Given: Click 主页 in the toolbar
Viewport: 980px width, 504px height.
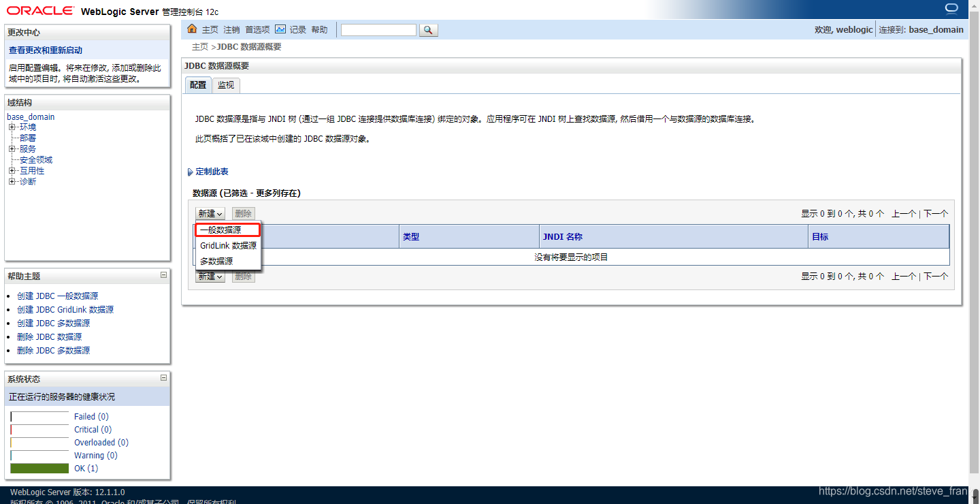Looking at the screenshot, I should [x=210, y=30].
